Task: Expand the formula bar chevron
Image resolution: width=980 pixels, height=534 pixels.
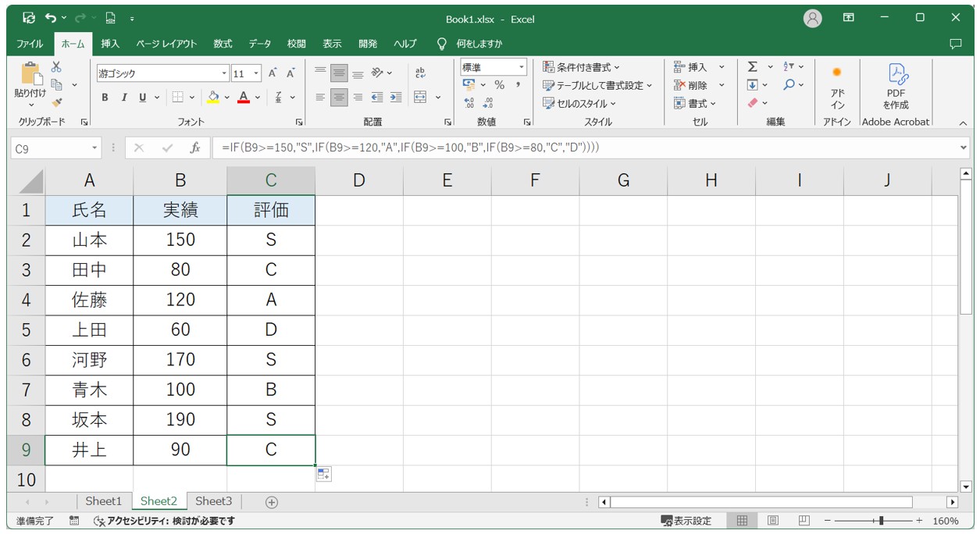Action: (x=962, y=148)
